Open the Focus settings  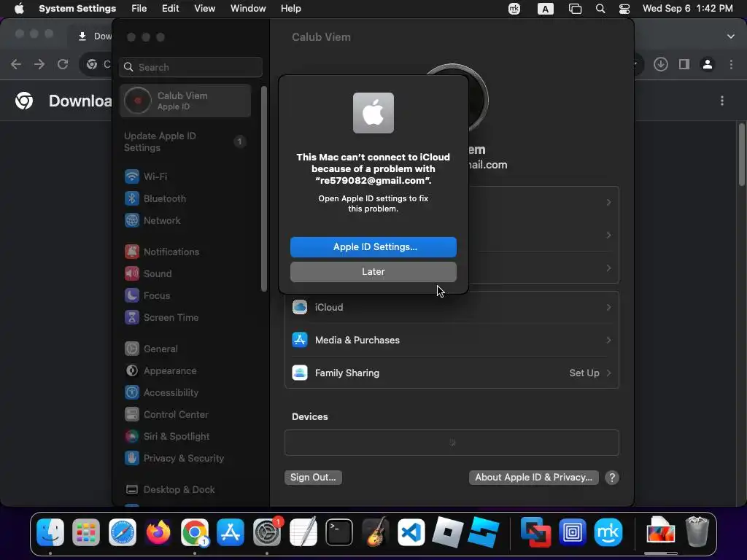tap(186, 296)
